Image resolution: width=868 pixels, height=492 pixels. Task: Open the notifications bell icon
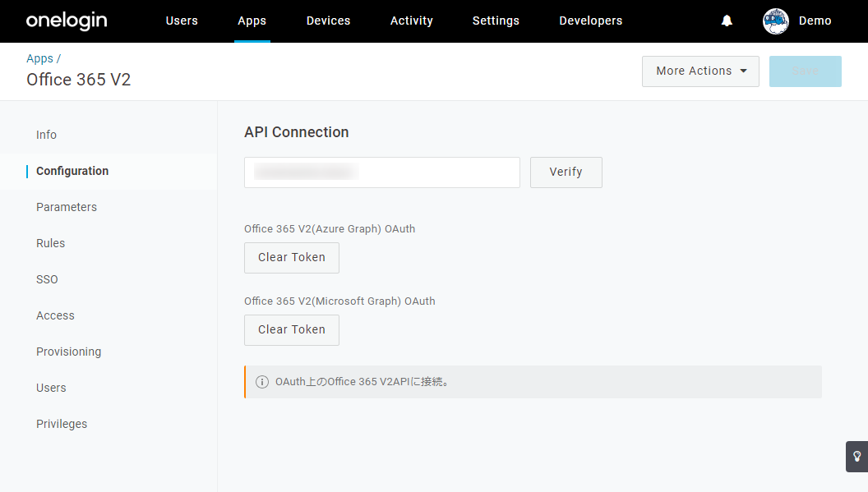(727, 21)
